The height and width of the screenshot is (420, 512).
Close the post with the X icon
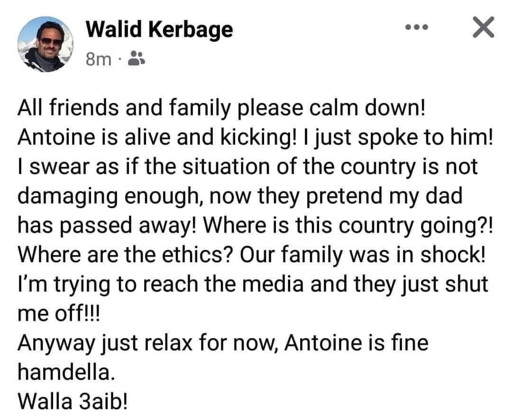[483, 27]
